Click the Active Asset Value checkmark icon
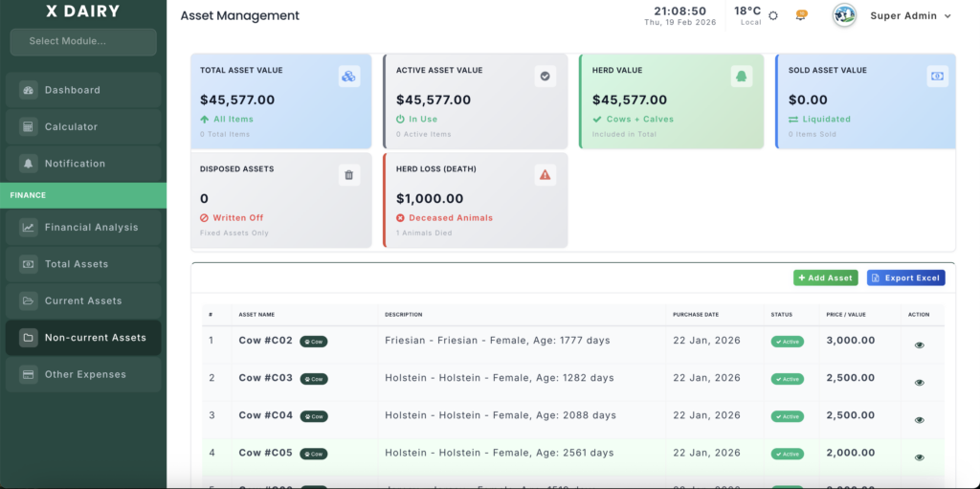Image resolution: width=980 pixels, height=489 pixels. [545, 76]
